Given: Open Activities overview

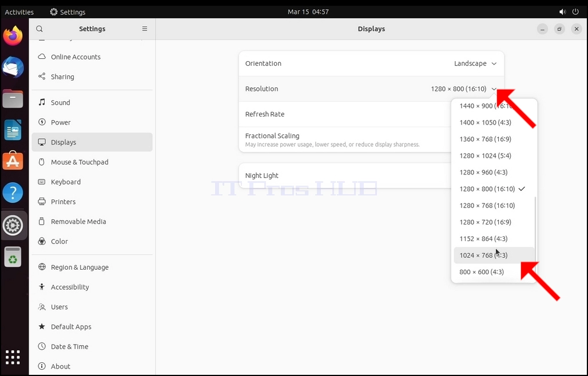Looking at the screenshot, I should [x=19, y=12].
